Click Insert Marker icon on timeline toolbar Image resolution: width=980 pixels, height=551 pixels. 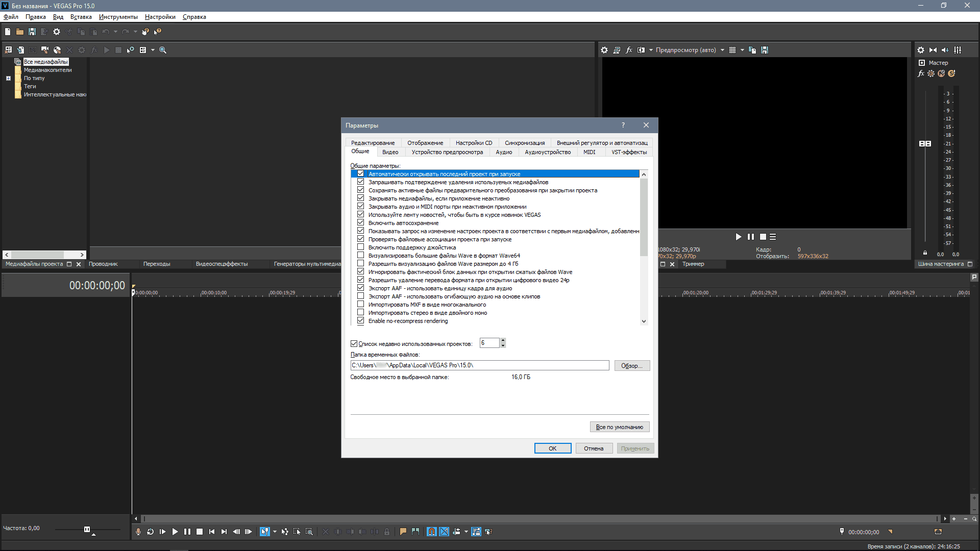403,532
